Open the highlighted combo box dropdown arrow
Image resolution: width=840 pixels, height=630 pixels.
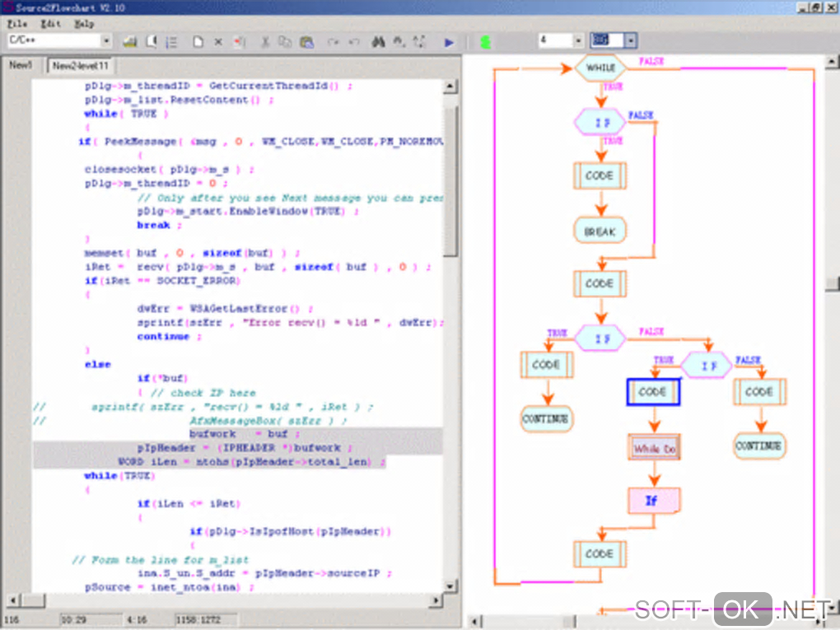(631, 40)
